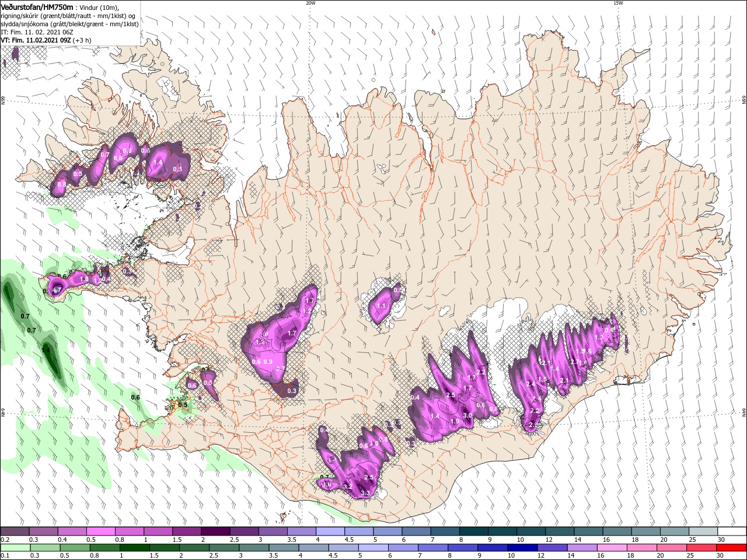
Task: Click the 15W longitude label
Action: (x=618, y=3)
